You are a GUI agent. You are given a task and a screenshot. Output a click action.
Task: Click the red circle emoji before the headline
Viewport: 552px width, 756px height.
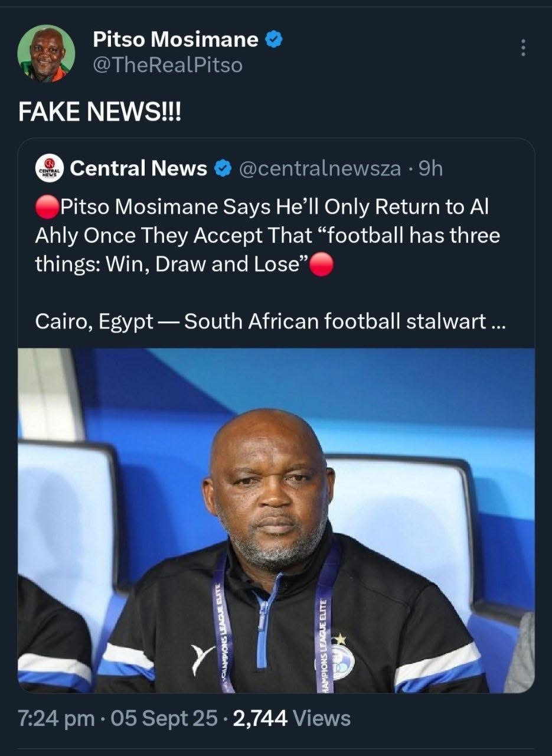tap(47, 207)
